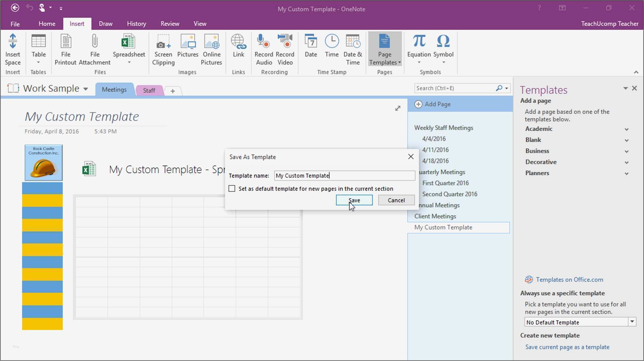The image size is (644, 361).
Task: Check 'Set as default template' option
Action: pos(232,189)
